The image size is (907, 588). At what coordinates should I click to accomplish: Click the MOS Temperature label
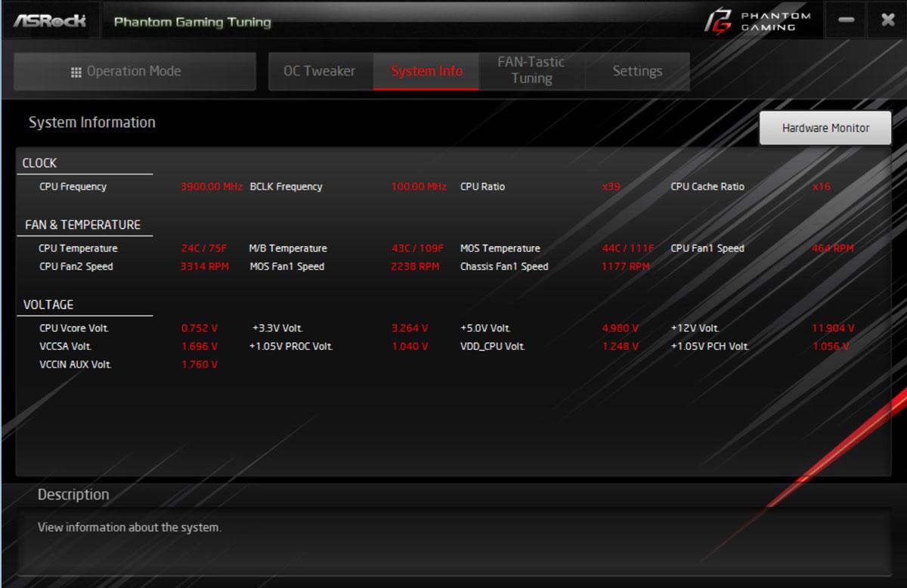[x=500, y=249]
